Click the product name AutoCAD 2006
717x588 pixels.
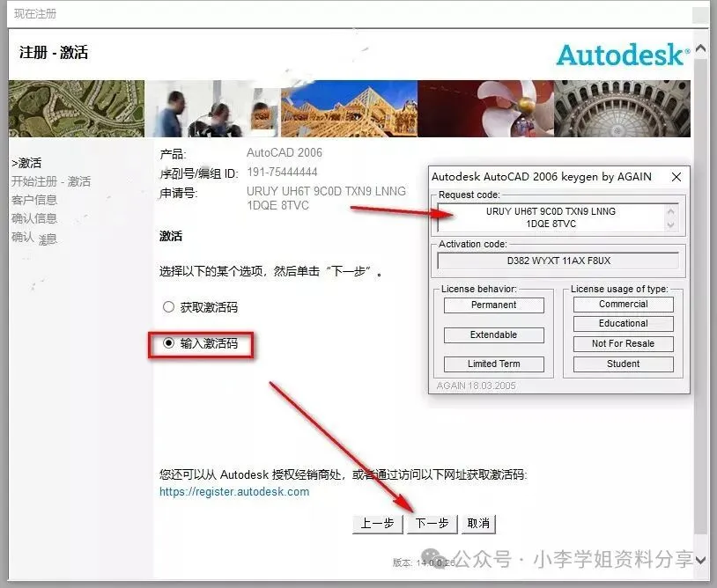coord(285,152)
